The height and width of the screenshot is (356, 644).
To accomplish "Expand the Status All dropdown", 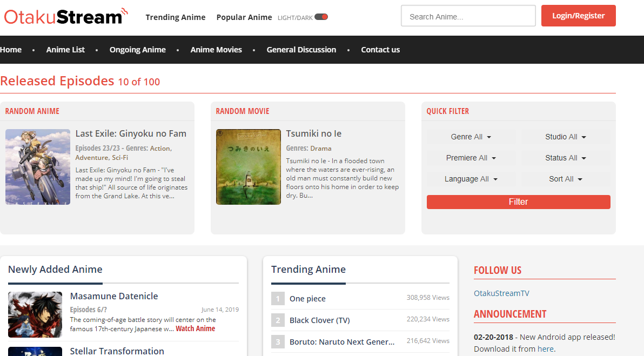I will (566, 158).
